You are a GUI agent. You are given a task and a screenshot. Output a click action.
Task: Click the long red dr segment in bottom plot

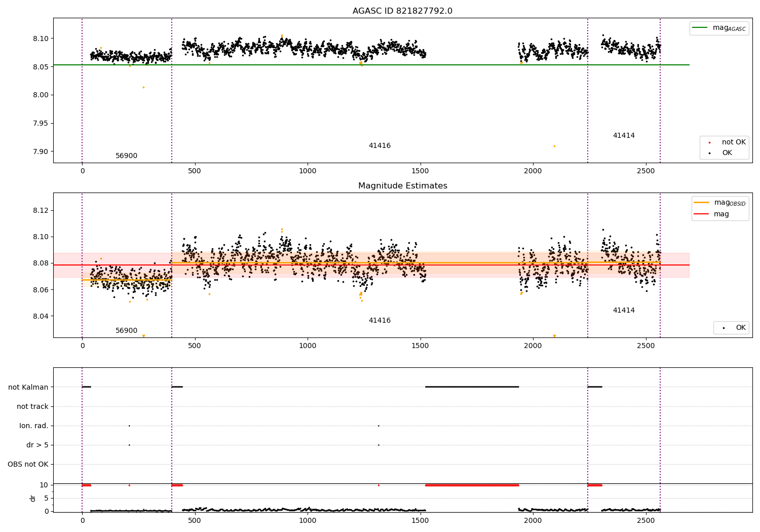(472, 485)
